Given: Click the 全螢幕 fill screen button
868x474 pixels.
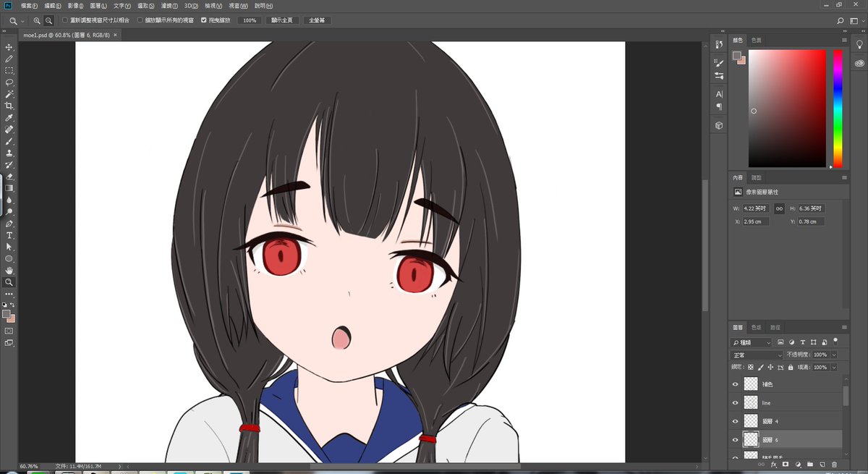Looking at the screenshot, I should [x=317, y=20].
